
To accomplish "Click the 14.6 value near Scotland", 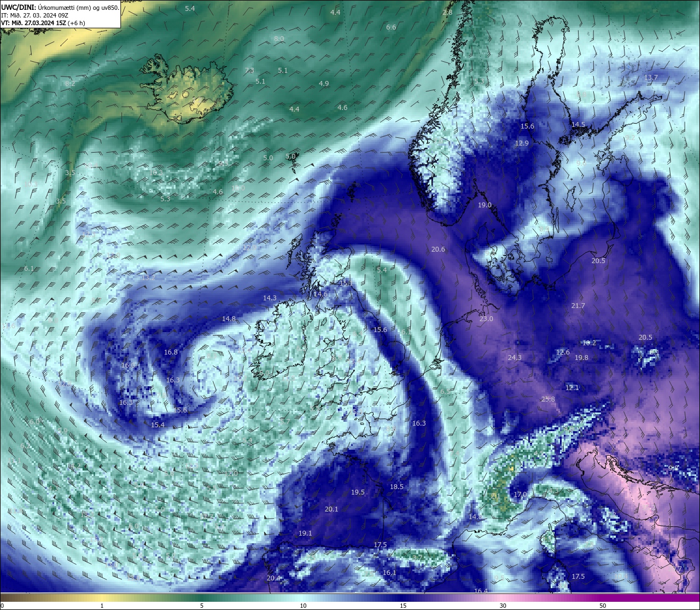I will 320,294.
